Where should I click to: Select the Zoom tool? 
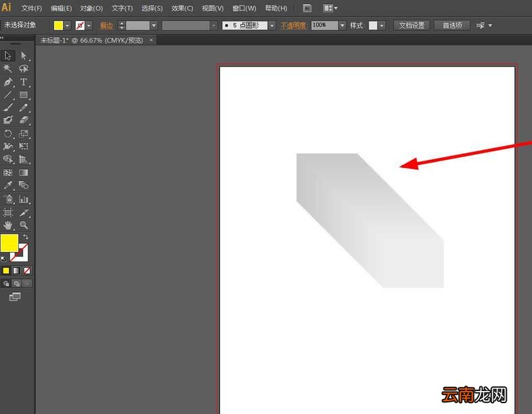pos(24,225)
